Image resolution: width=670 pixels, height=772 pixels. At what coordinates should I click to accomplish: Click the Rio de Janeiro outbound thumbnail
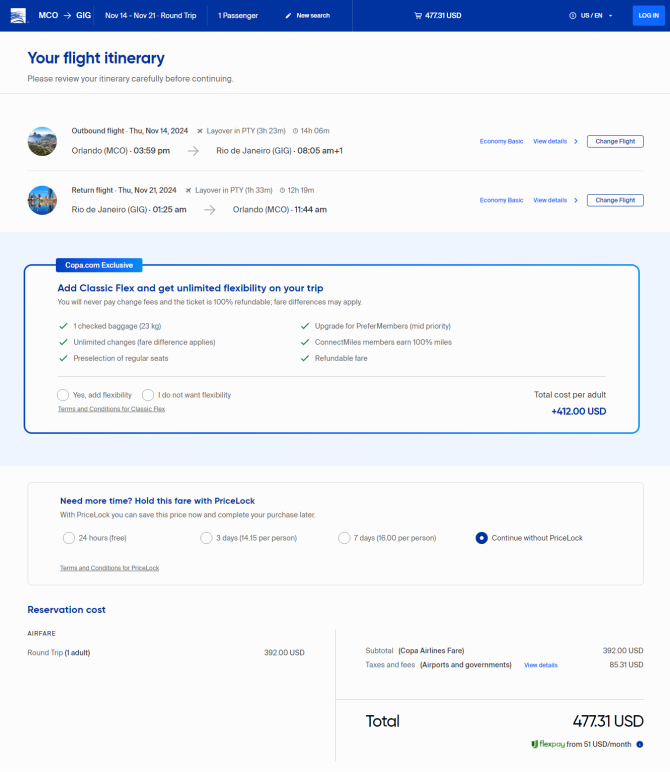point(42,141)
